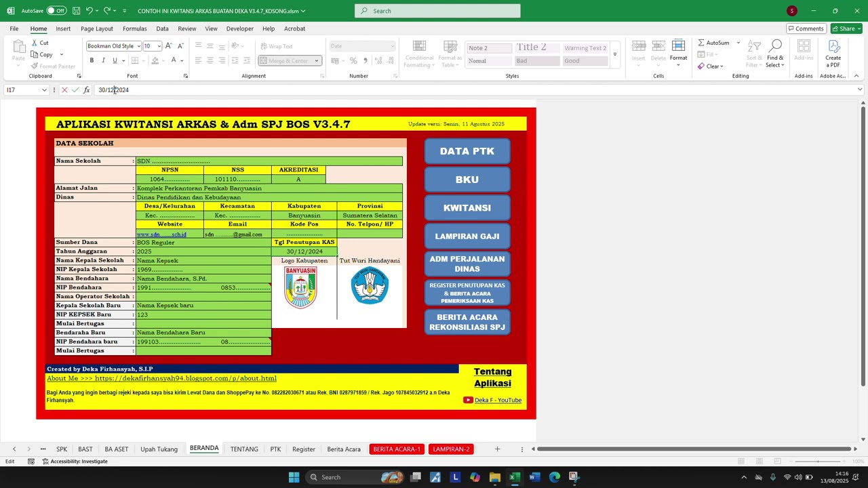Click the DATA PTK button
868x488 pixels.
[467, 151]
